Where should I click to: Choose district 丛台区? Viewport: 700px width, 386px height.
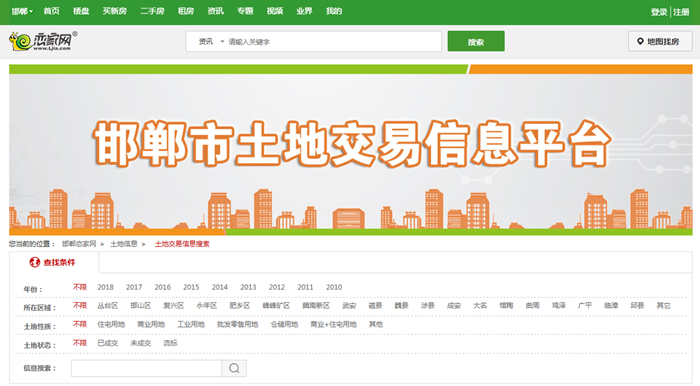tap(108, 306)
